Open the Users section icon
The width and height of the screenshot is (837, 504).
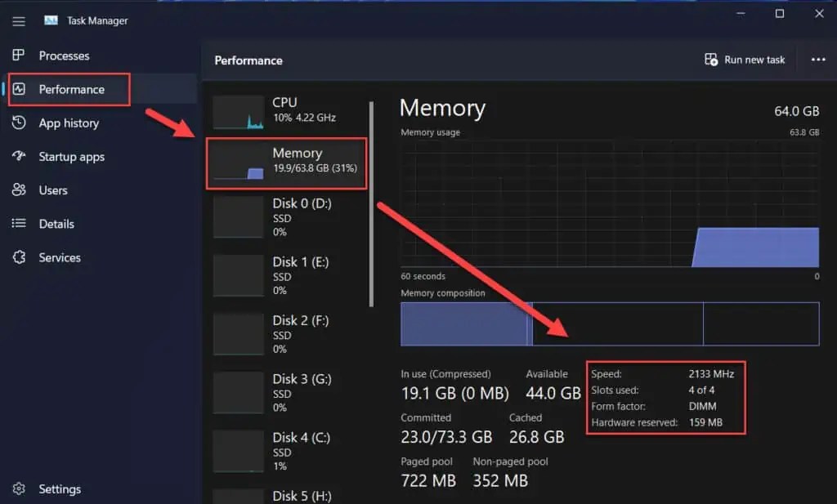pyautogui.click(x=18, y=190)
